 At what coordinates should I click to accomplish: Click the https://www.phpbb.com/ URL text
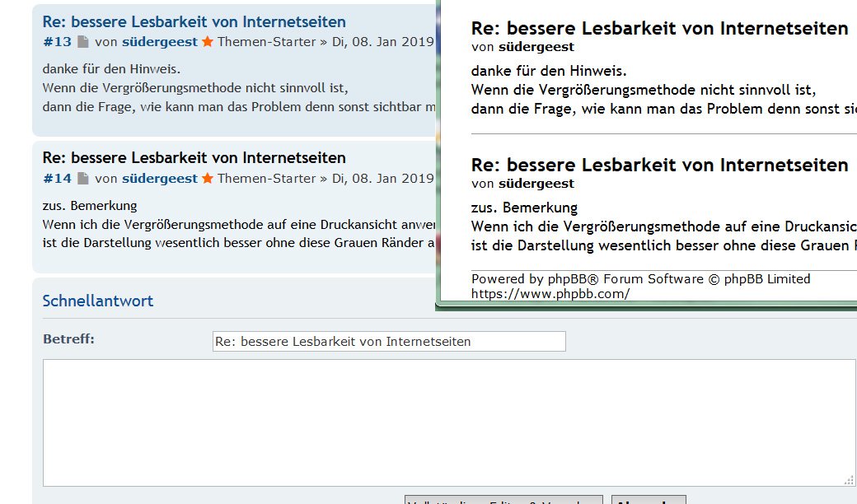(550, 294)
